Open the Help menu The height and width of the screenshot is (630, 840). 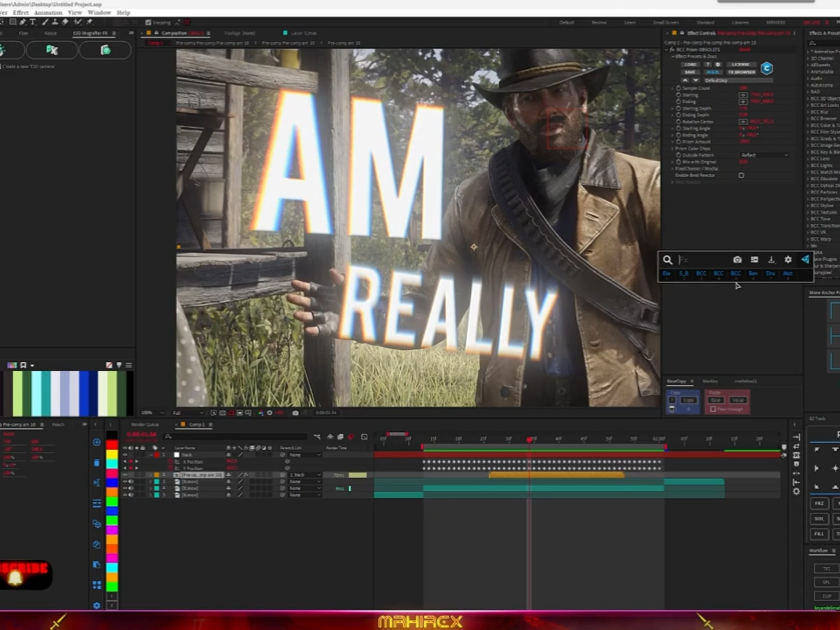click(x=123, y=13)
